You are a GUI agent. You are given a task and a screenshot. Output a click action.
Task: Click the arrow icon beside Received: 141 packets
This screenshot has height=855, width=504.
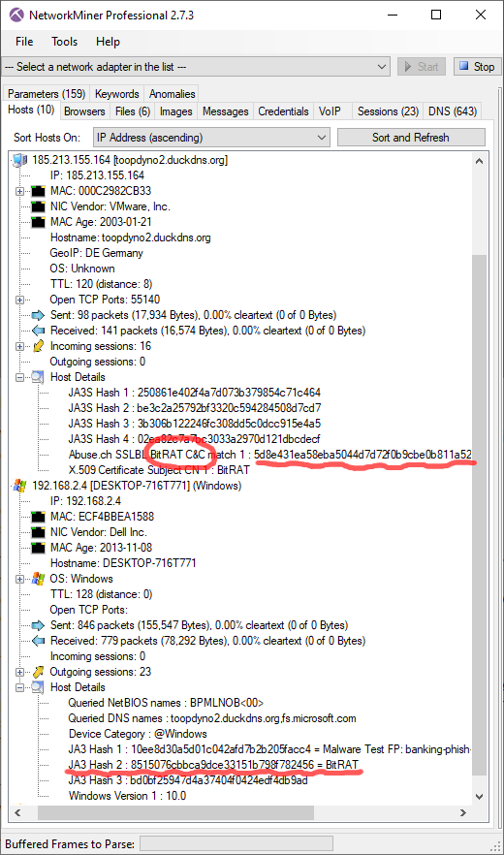coord(38,331)
